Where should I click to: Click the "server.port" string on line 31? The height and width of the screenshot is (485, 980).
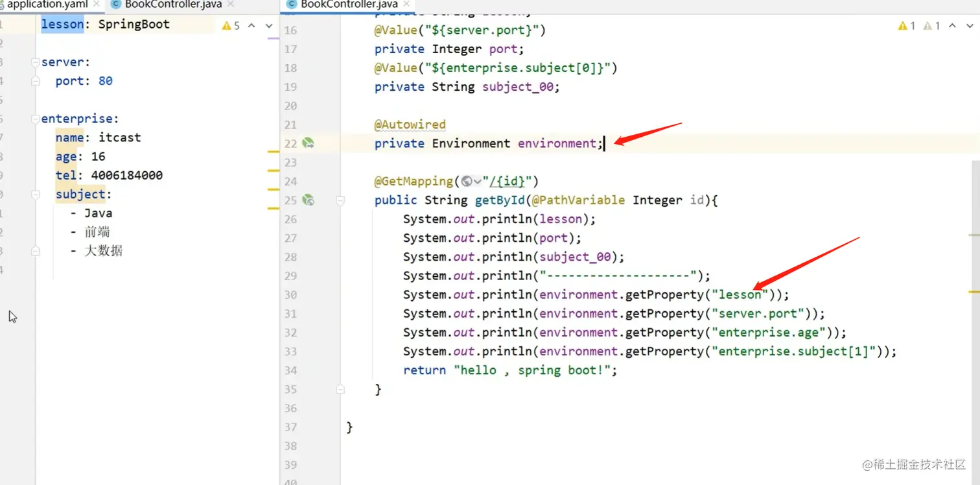758,314
